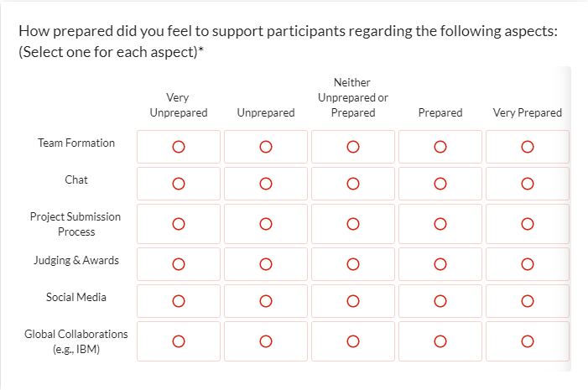Select Unprepared for Global Collaborations

(265, 341)
